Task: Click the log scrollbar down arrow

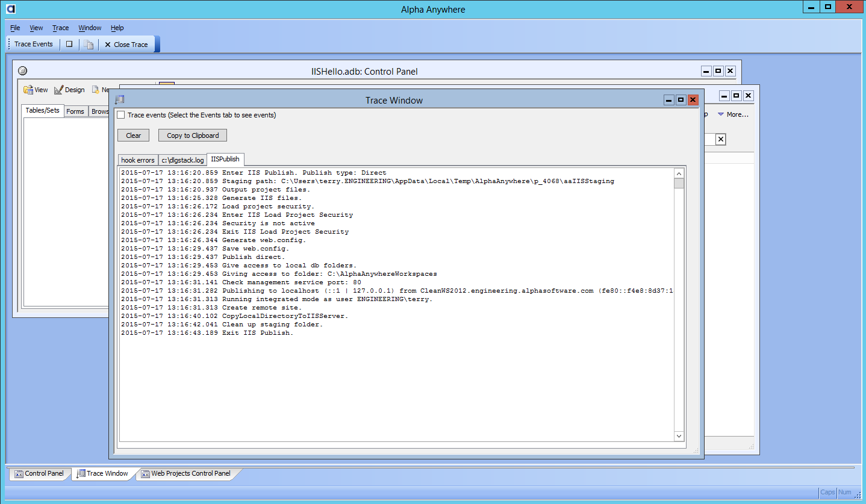Action: click(x=679, y=436)
